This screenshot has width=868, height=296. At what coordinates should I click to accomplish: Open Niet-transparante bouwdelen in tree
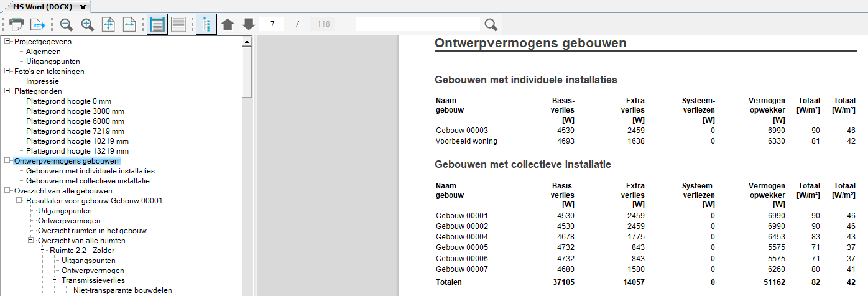coord(122,290)
